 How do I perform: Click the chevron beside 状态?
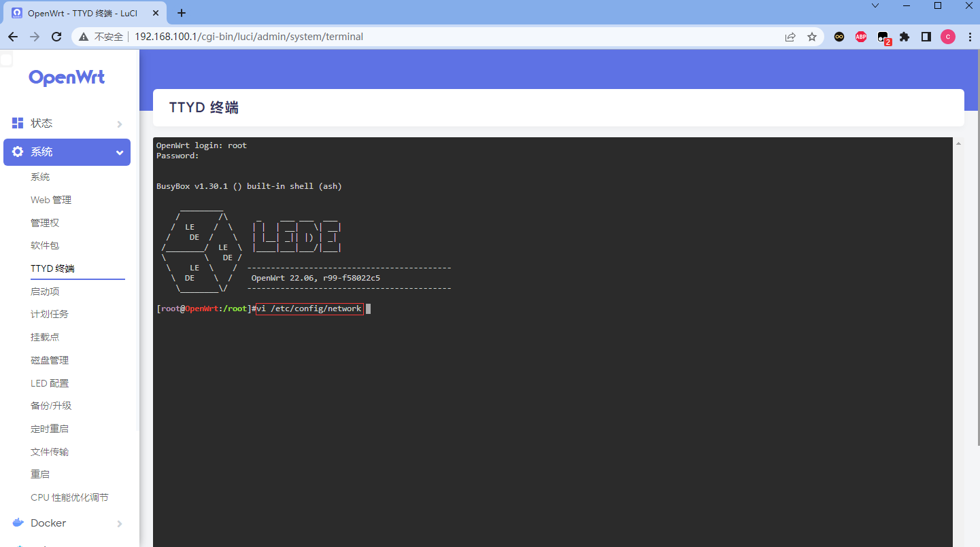(120, 124)
